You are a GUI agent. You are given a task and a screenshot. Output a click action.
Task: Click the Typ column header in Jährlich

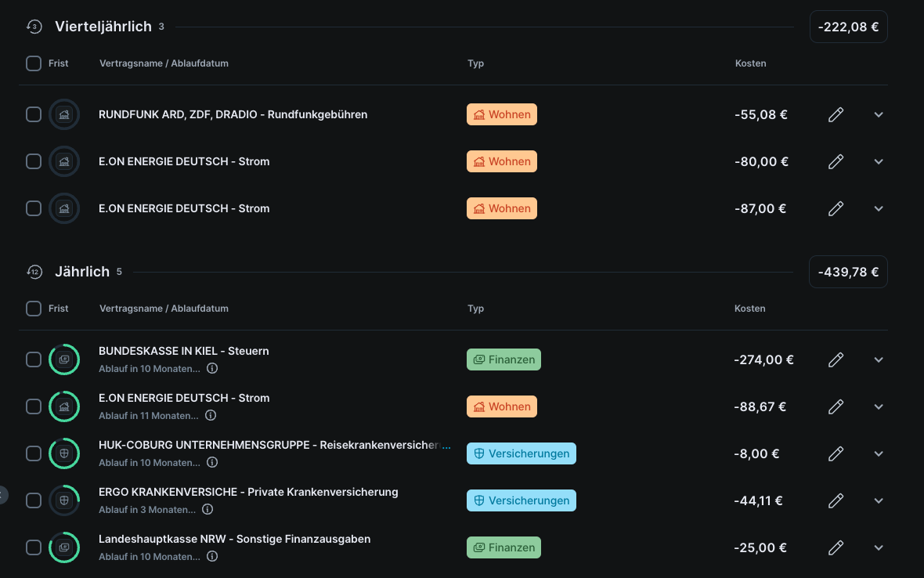point(475,309)
